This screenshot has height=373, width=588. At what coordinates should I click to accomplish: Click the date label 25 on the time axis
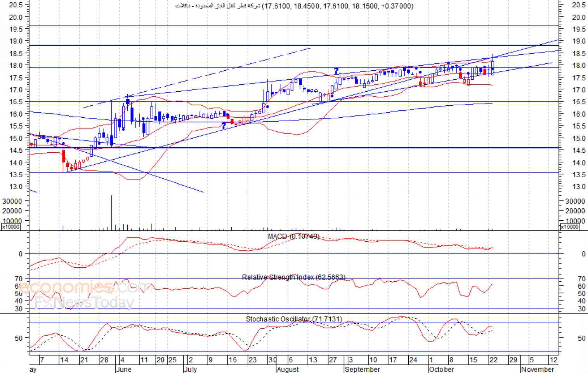172,360
